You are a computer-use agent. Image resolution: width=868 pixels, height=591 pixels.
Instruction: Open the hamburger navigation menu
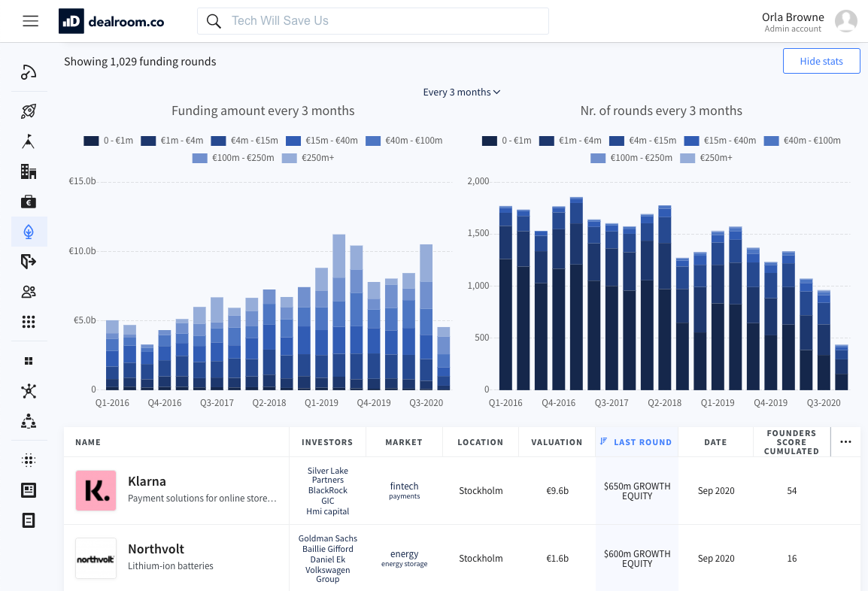(x=30, y=21)
